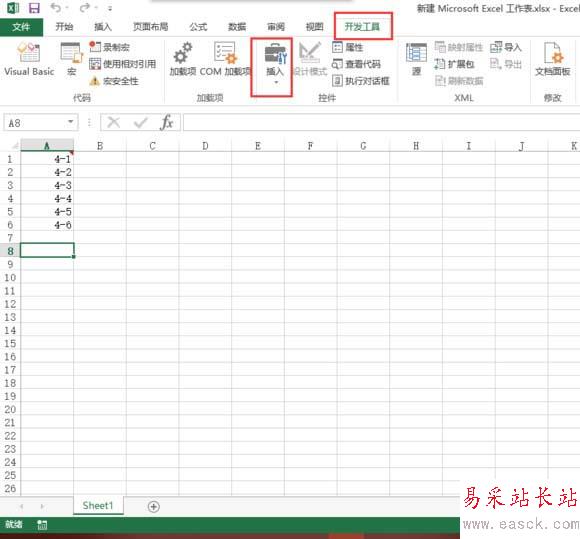The width and height of the screenshot is (580, 539).
Task: Click the Redo arrow icon
Action: tap(85, 8)
